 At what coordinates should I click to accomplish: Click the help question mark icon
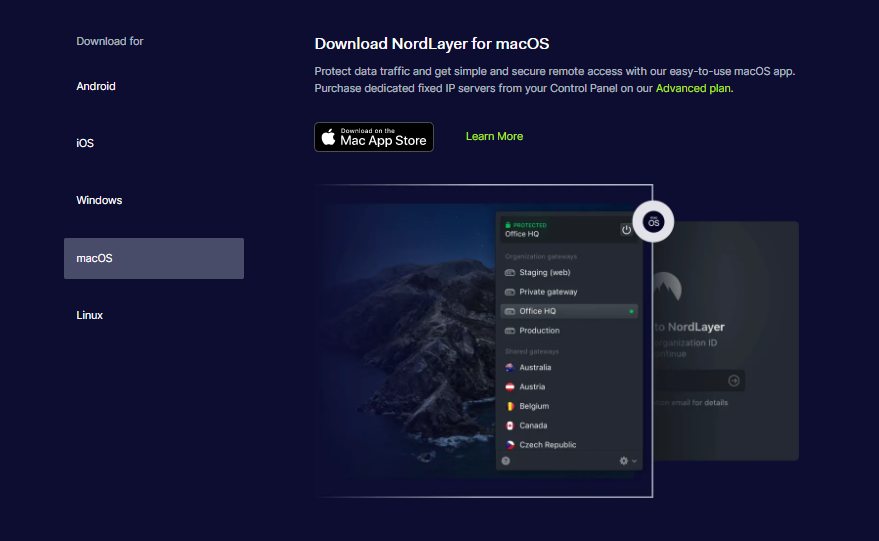click(x=506, y=461)
